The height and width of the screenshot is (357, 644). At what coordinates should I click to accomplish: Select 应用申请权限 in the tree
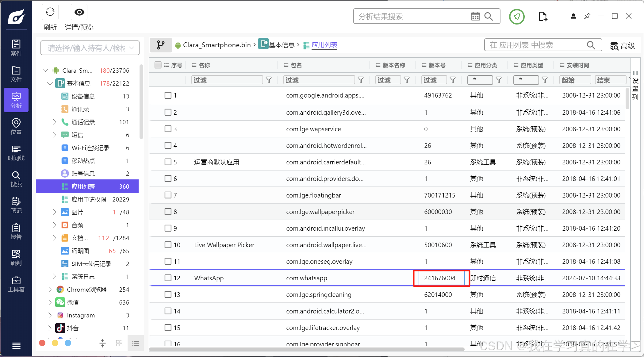click(89, 199)
